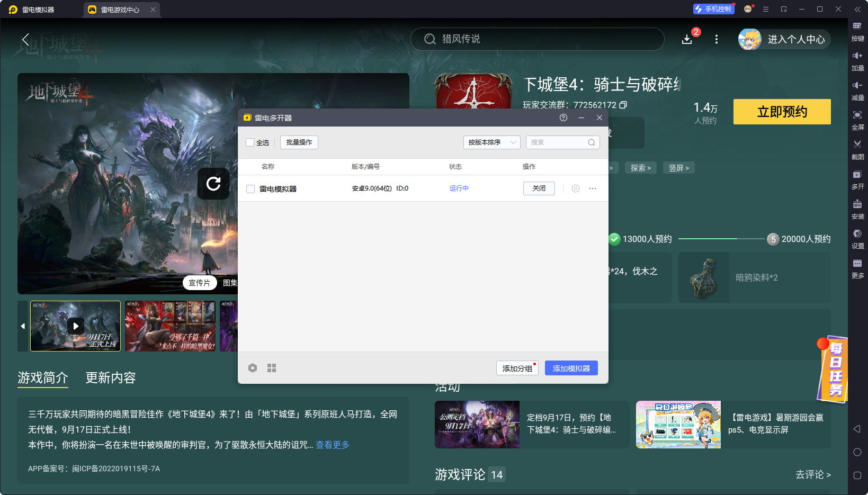Viewport: 868px width, 495px height.
Task: Click the install APK (安装) icon
Action: (x=857, y=204)
